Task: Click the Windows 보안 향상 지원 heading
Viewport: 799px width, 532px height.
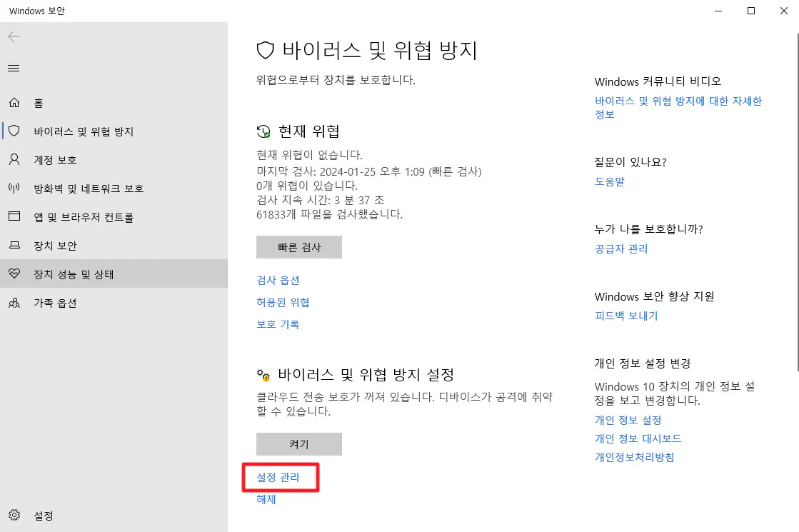Action: (654, 296)
